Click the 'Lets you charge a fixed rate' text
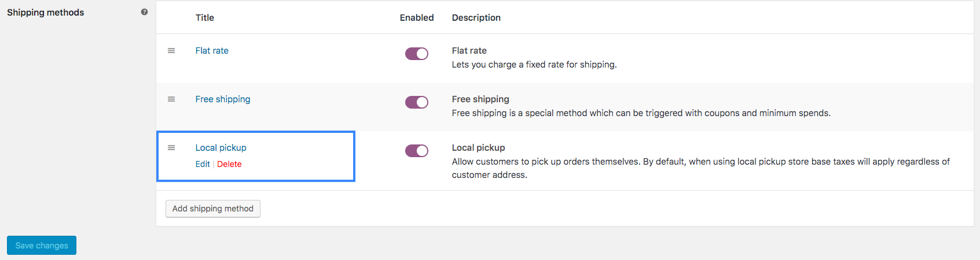The width and height of the screenshot is (980, 260). (x=534, y=65)
